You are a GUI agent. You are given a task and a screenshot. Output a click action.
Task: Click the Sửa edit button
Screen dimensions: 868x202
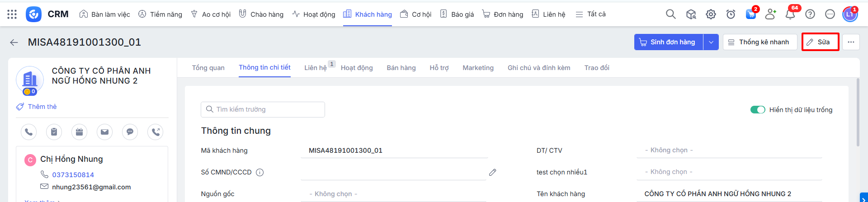[x=820, y=42]
